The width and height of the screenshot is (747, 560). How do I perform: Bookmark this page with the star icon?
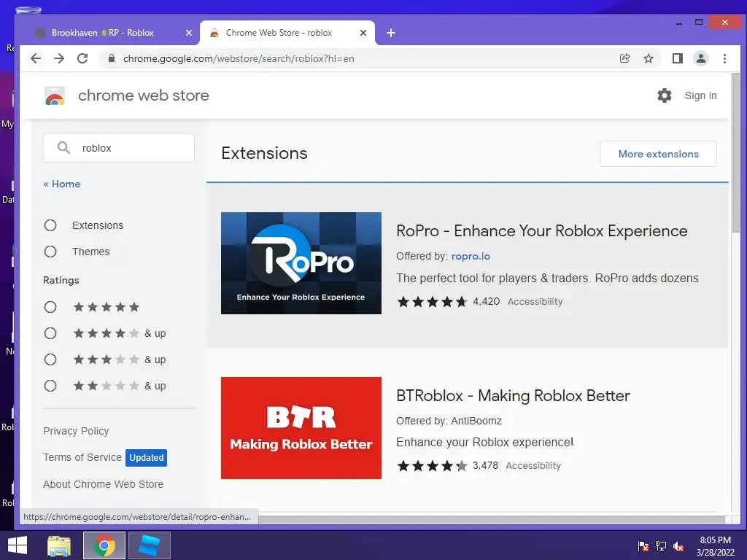(x=649, y=58)
